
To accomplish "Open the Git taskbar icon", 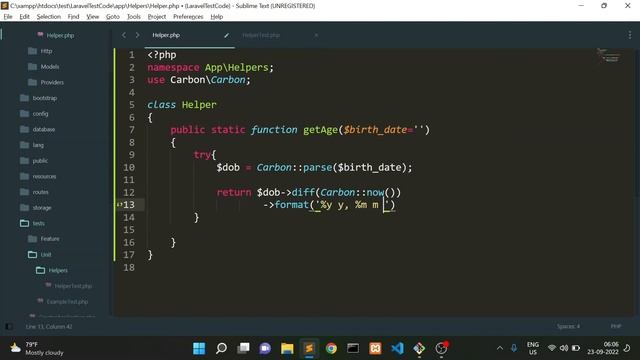I will [x=419, y=348].
